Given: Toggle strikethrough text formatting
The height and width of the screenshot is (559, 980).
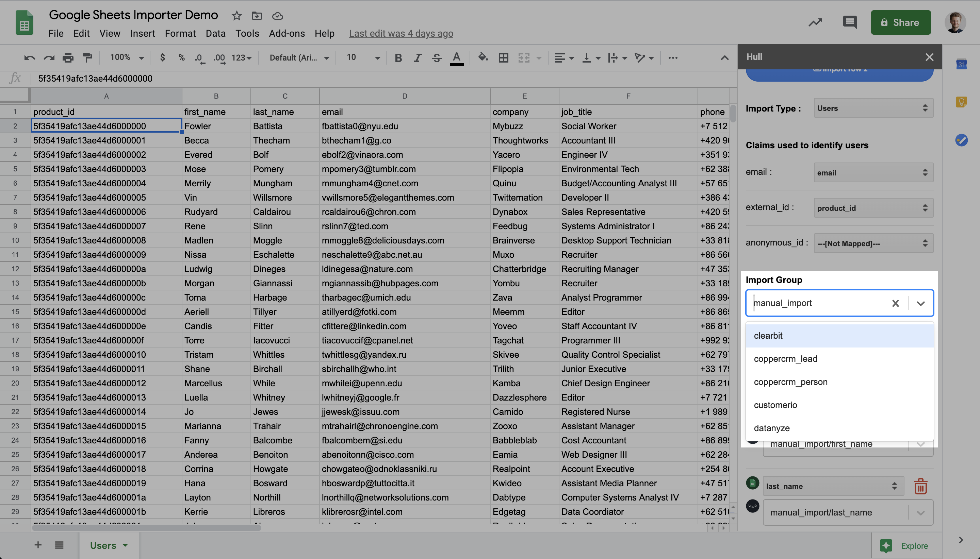Looking at the screenshot, I should pyautogui.click(x=437, y=58).
